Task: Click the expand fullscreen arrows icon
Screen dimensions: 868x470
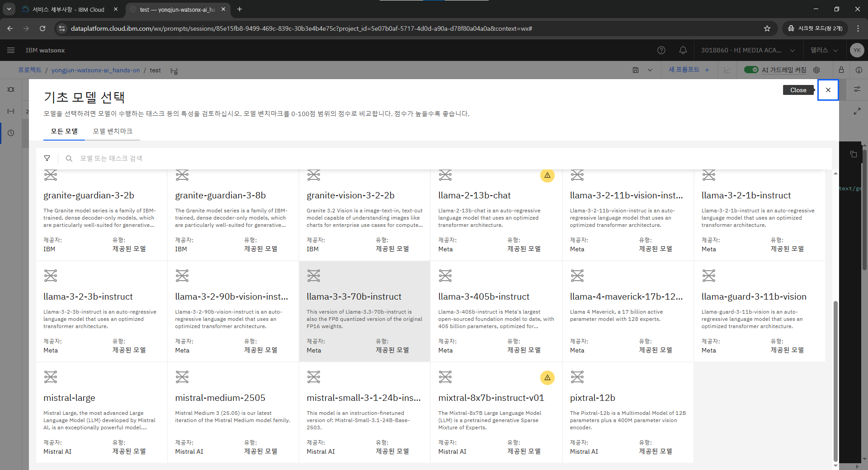Action: (857, 111)
